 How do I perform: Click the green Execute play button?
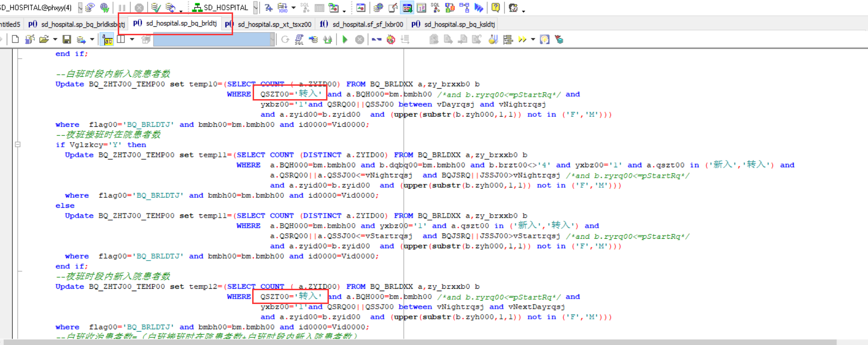tap(345, 40)
